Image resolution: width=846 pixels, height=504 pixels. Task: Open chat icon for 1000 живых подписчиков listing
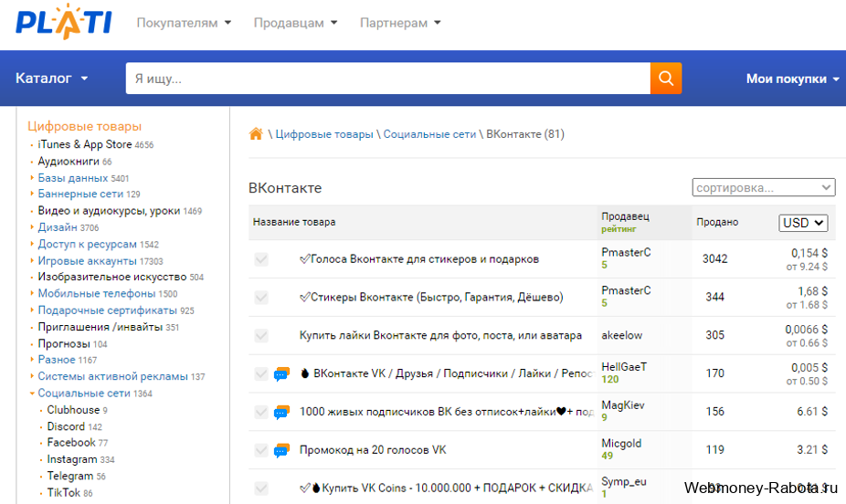pos(281,412)
